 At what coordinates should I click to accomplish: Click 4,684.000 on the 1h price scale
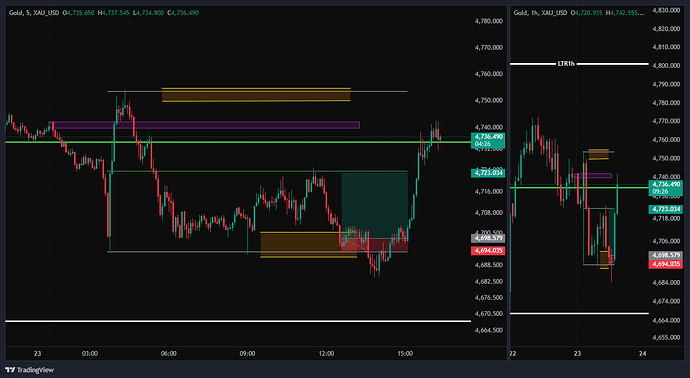click(x=666, y=282)
